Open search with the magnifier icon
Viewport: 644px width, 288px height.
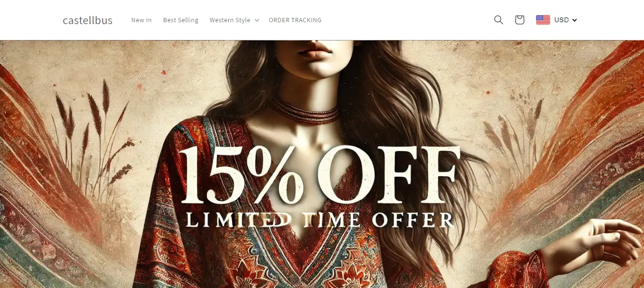(x=498, y=20)
